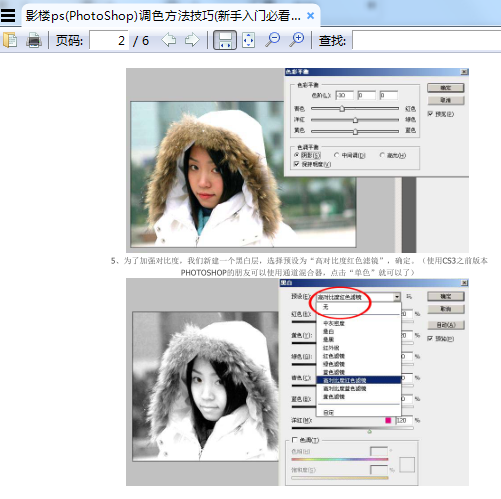Toggle 预览 checkbox in Black & White dialog
Image resolution: width=501 pixels, height=499 pixels.
point(430,339)
